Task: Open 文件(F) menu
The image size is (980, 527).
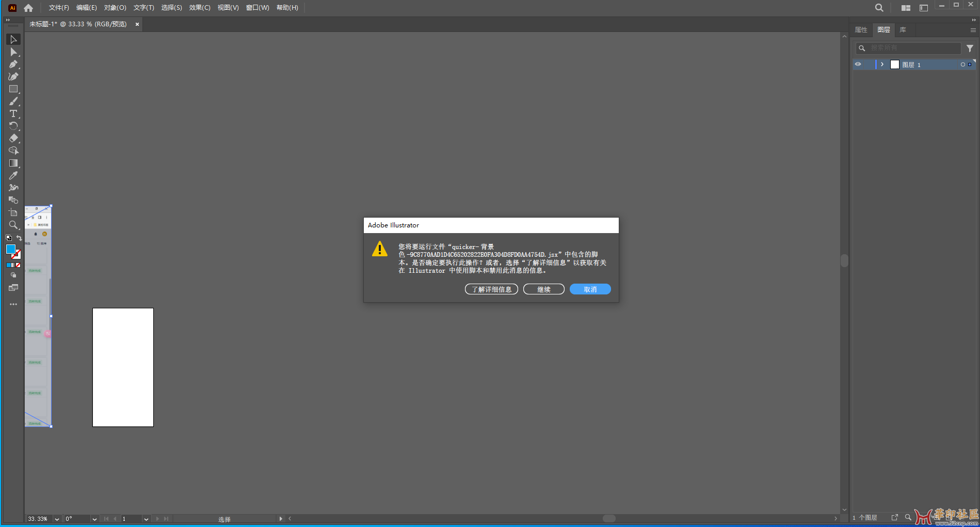Action: coord(59,8)
